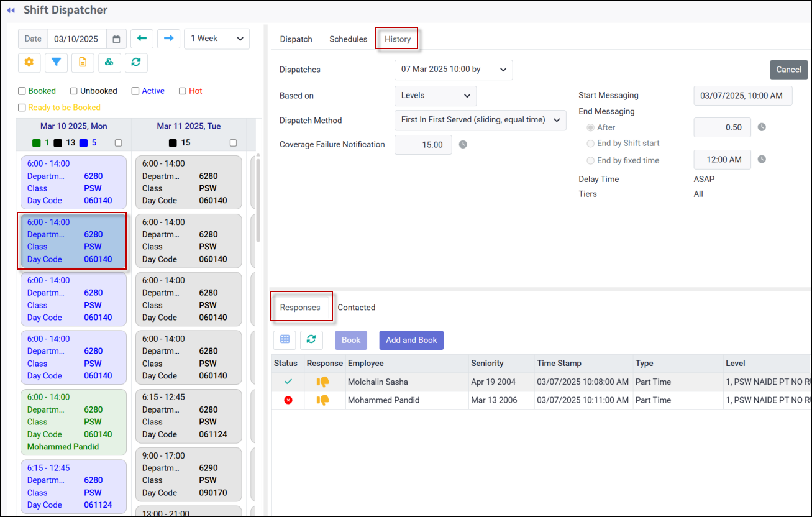
Task: Sort by the Employee column header
Action: pos(406,364)
